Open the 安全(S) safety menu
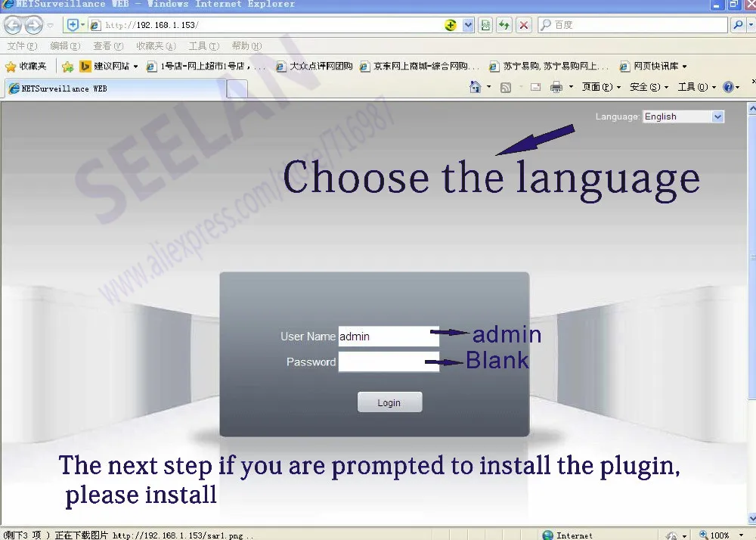756x540 pixels. [x=649, y=87]
